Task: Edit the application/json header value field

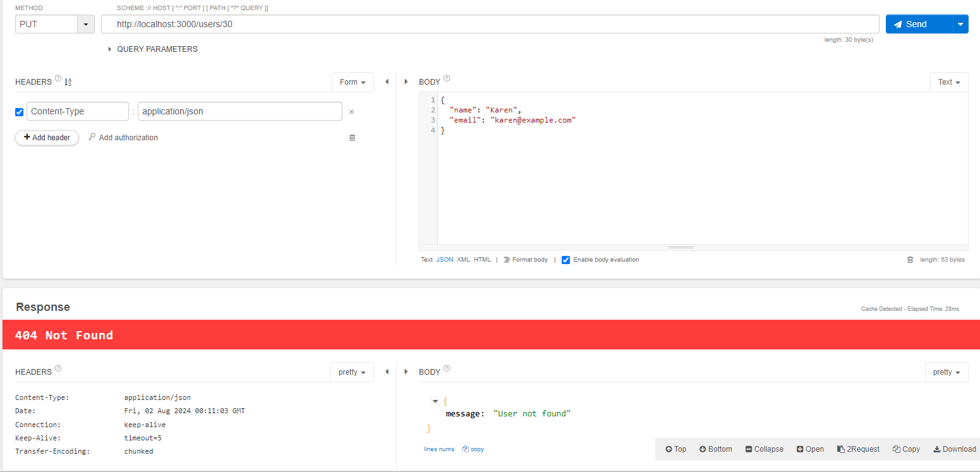Action: coord(240,111)
